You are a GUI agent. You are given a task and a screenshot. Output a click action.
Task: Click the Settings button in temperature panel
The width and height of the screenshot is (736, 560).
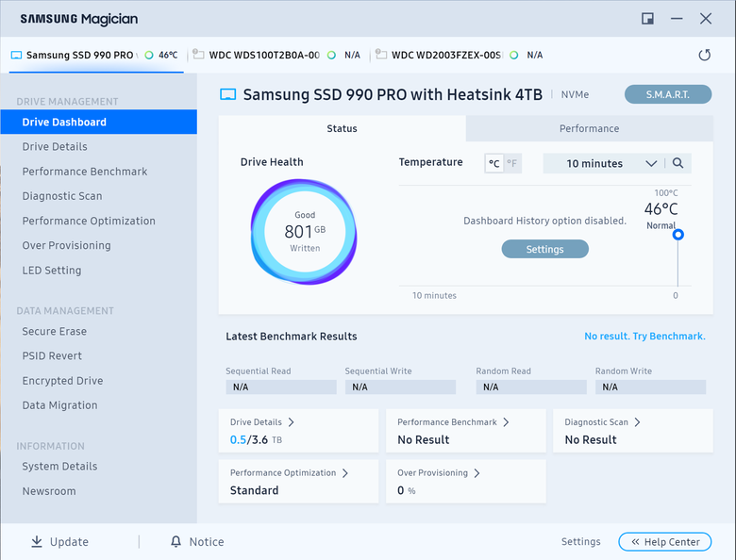[544, 249]
